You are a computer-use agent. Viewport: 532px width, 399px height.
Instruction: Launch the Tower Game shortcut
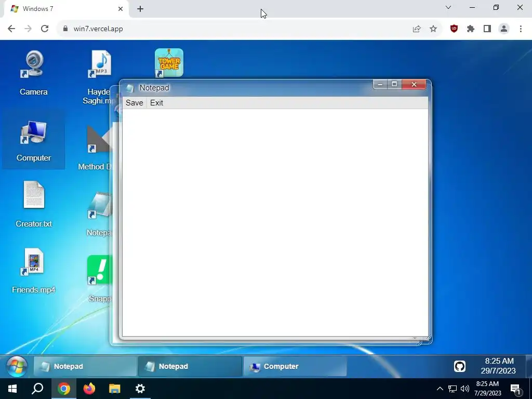pyautogui.click(x=169, y=63)
